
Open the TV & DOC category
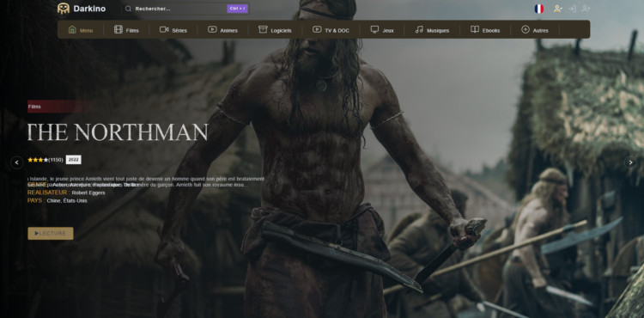331,30
